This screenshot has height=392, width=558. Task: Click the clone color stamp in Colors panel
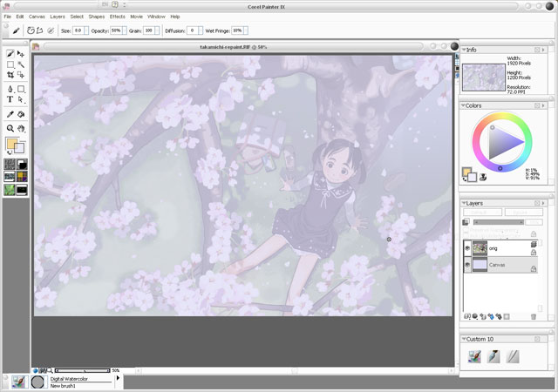tap(483, 177)
